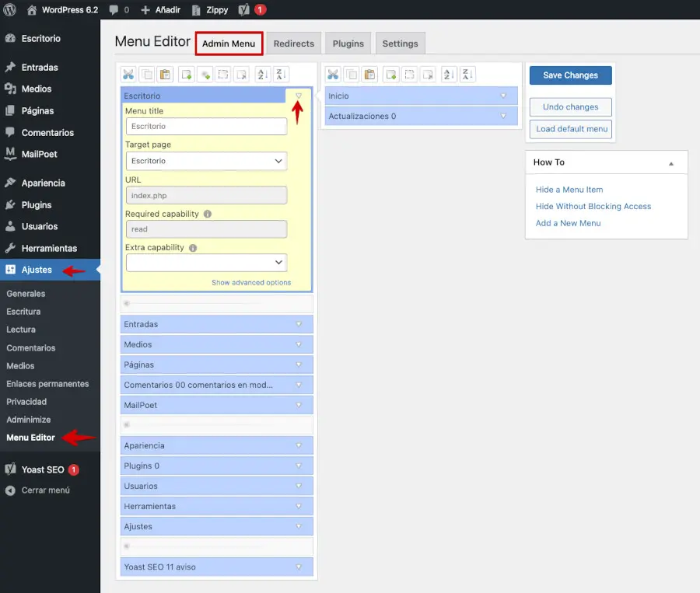Expand the Inicio submenu item
Screen dimensions: 700x593
503,96
